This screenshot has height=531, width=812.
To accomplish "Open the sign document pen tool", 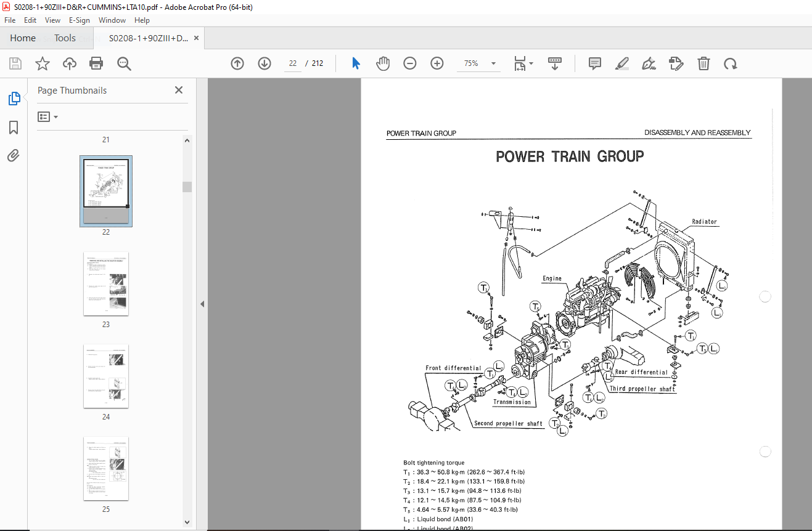I will pyautogui.click(x=649, y=63).
